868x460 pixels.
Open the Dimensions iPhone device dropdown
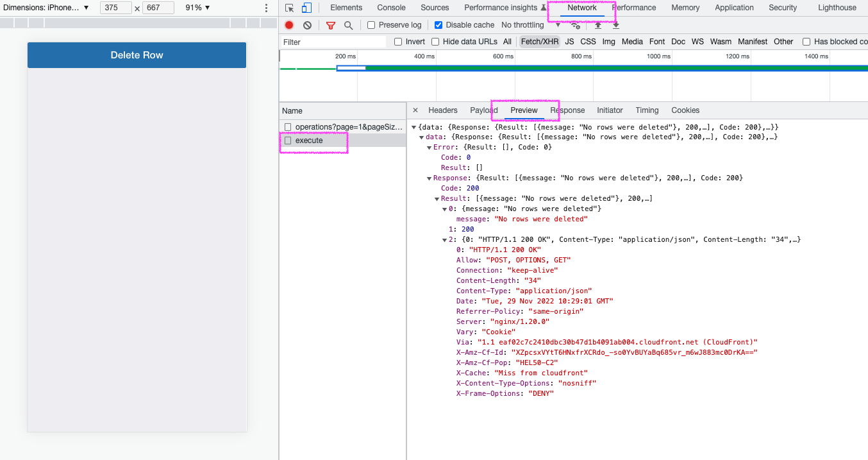click(46, 8)
